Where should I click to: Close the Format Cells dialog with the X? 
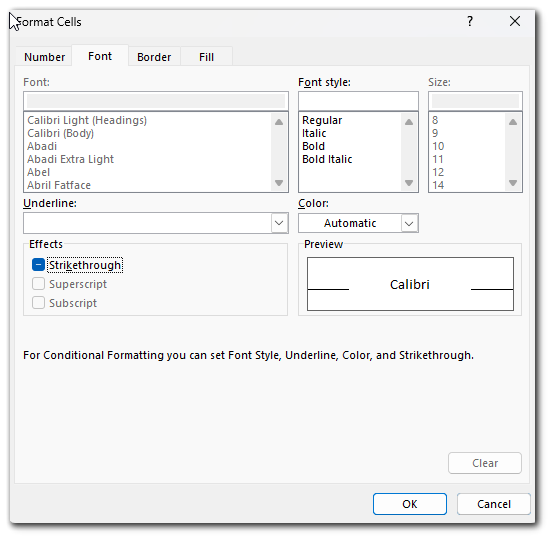coord(515,21)
